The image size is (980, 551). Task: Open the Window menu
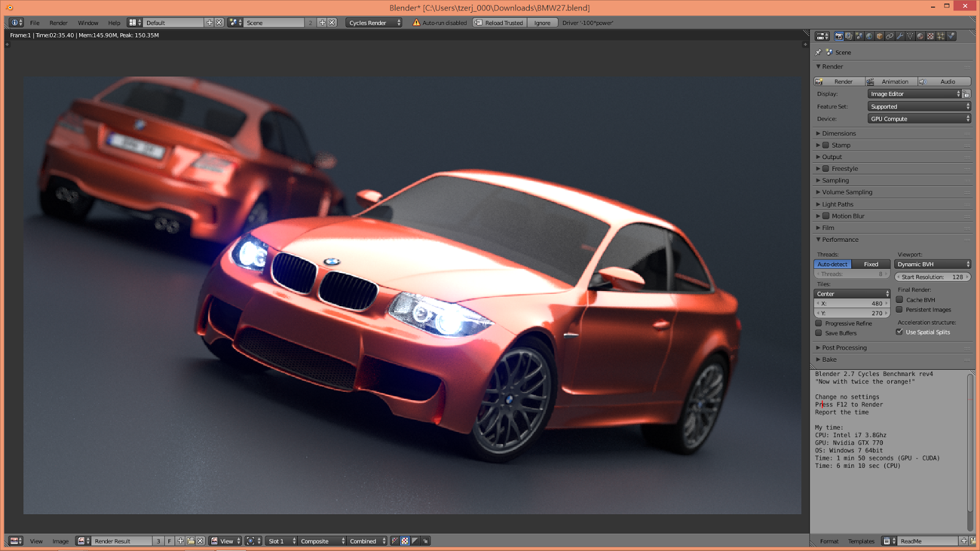88,23
